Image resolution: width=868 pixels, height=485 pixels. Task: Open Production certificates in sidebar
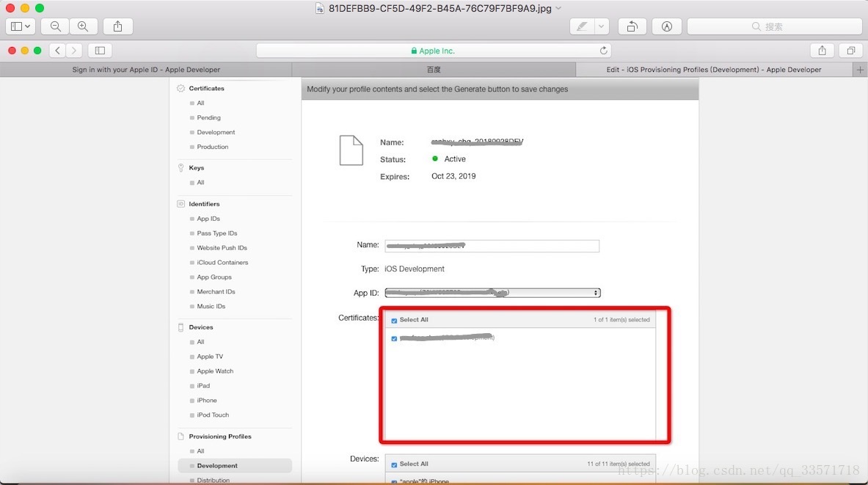tap(213, 147)
